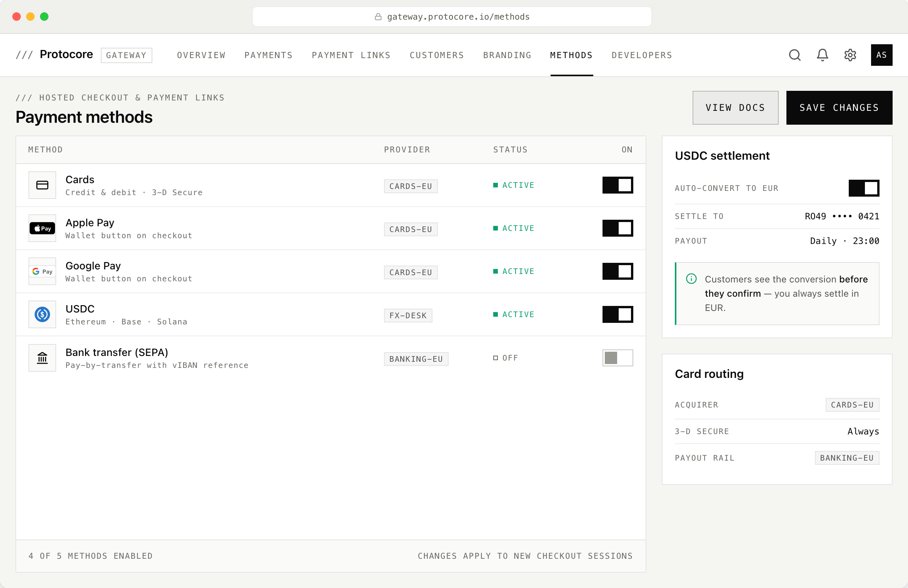Click the Protocore logo

point(54,54)
